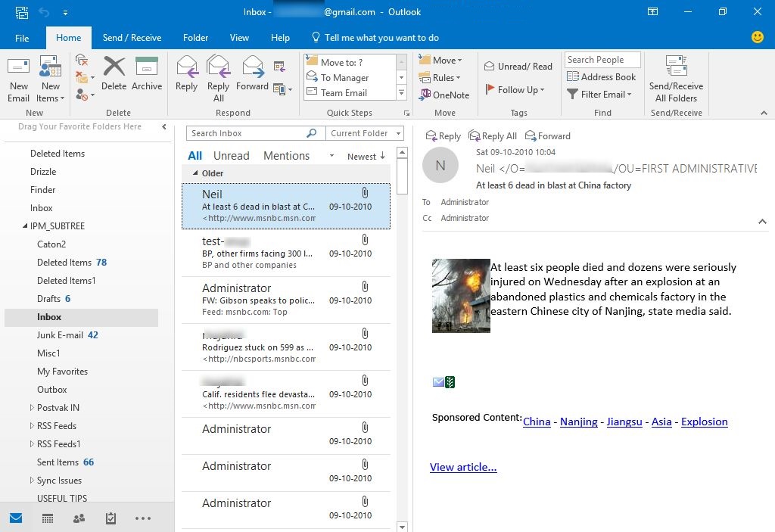Screen dimensions: 775x532
Task: Switch to Mail view in navigation bar
Action: (x=16, y=518)
